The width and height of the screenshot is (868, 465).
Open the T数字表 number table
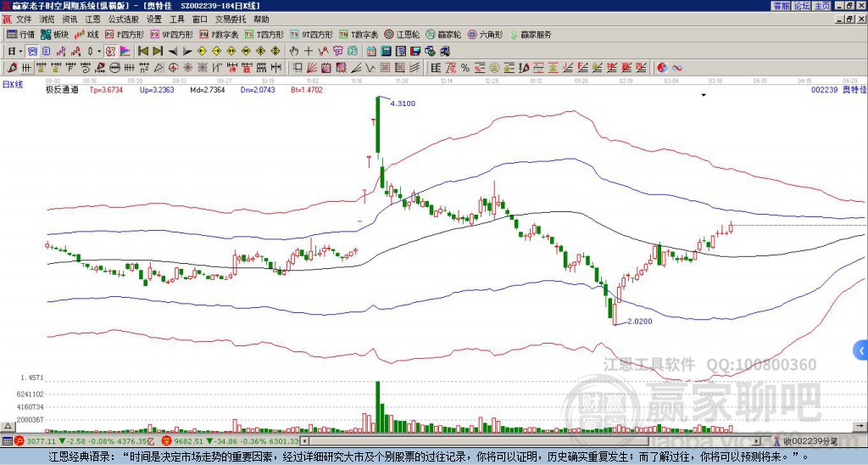[x=359, y=34]
